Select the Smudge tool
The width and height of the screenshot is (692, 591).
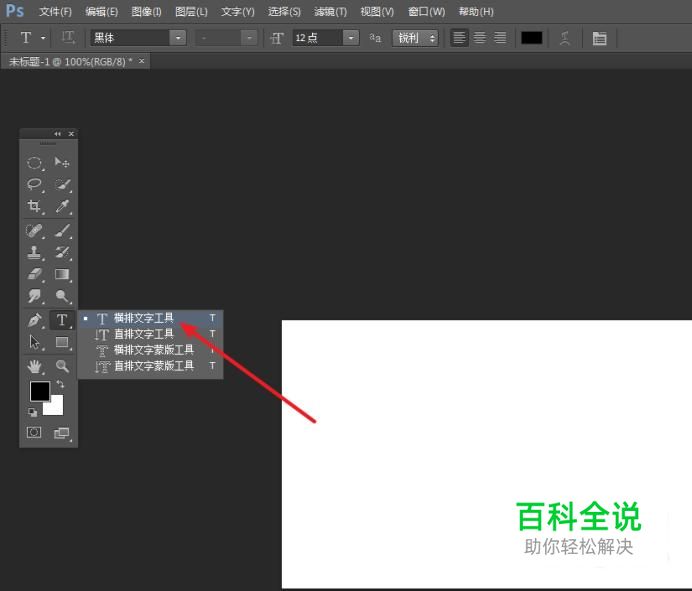pos(34,296)
